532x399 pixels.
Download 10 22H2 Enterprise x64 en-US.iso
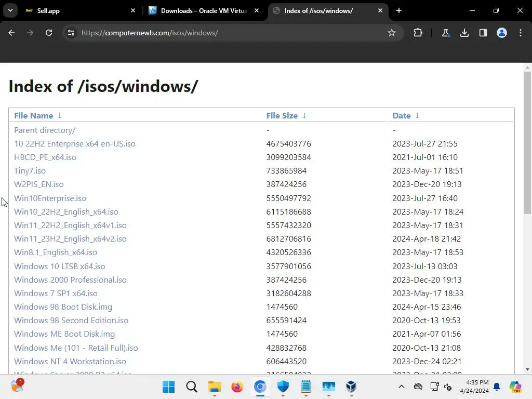75,144
